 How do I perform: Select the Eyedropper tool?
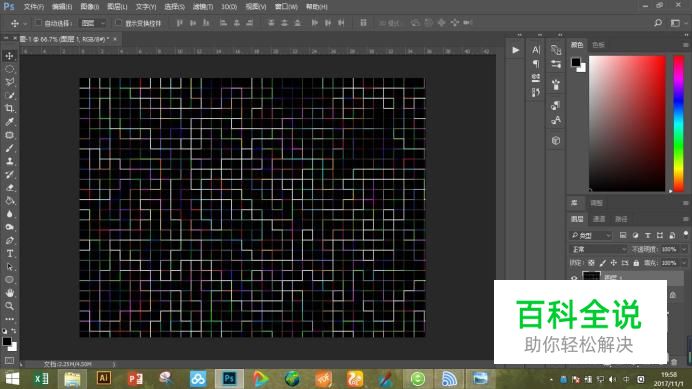pos(9,122)
